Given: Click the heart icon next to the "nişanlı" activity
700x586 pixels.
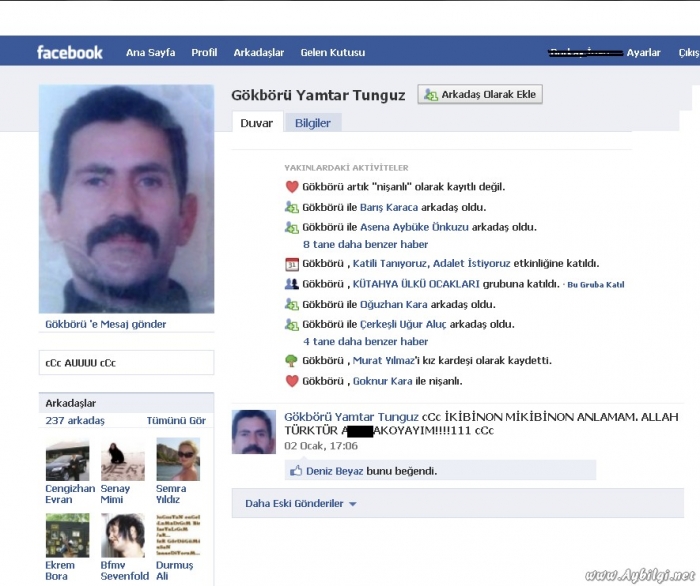Looking at the screenshot, I should pos(292,187).
